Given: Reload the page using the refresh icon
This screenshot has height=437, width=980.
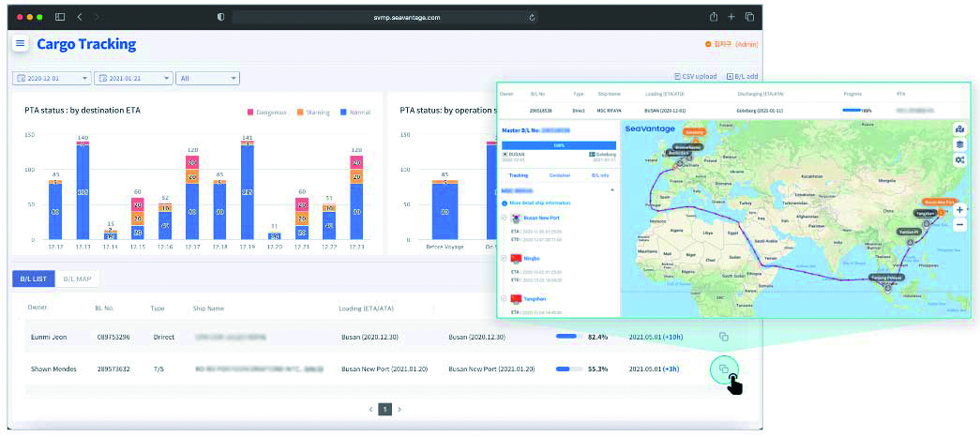Looking at the screenshot, I should (x=532, y=18).
